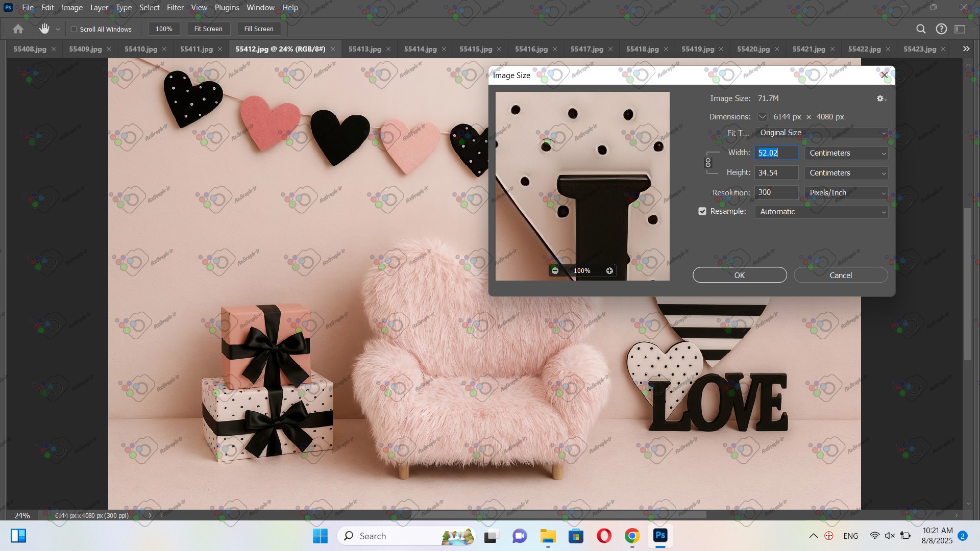Click the Home icon in options bar
This screenshot has height=551, width=980.
click(18, 29)
